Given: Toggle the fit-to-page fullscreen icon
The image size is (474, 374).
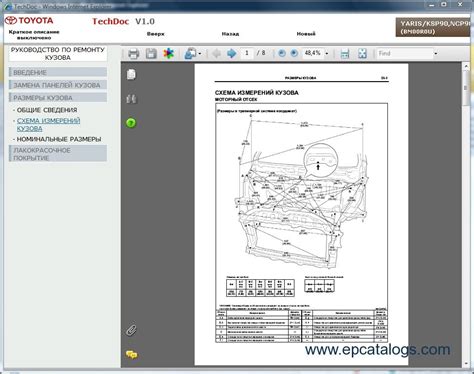Looking at the screenshot, I should click(x=362, y=53).
